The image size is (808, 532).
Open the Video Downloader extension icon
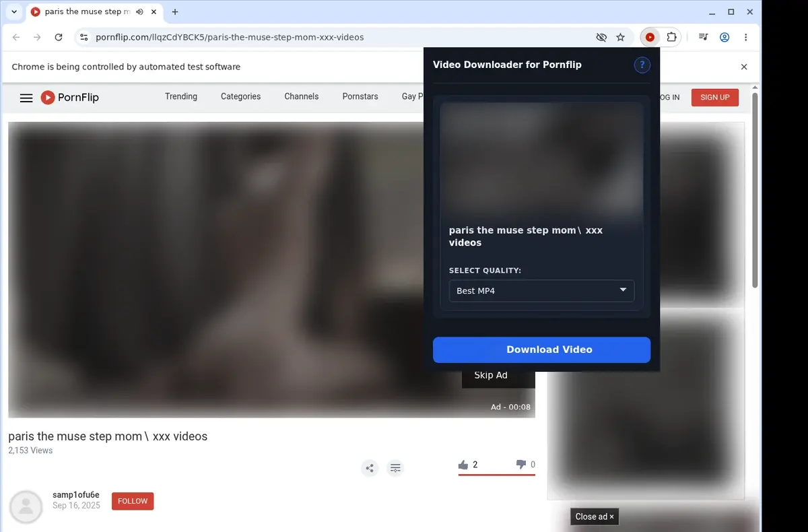(x=650, y=38)
